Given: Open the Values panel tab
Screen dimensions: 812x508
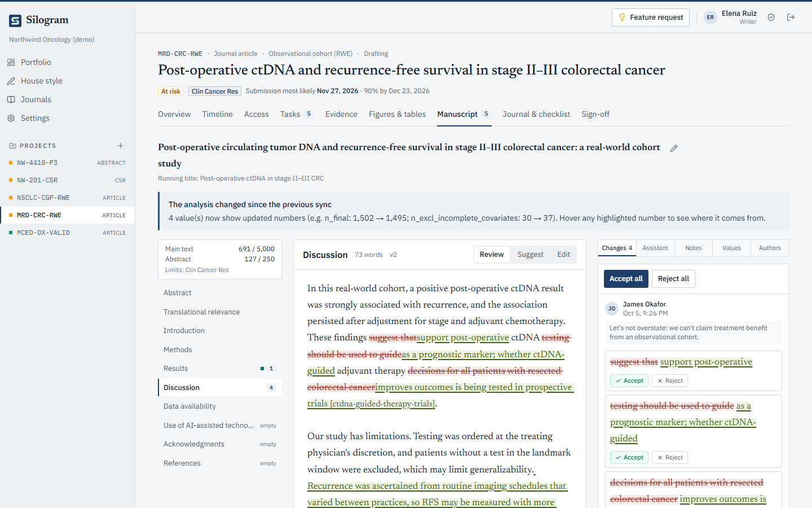Looking at the screenshot, I should coord(732,248).
